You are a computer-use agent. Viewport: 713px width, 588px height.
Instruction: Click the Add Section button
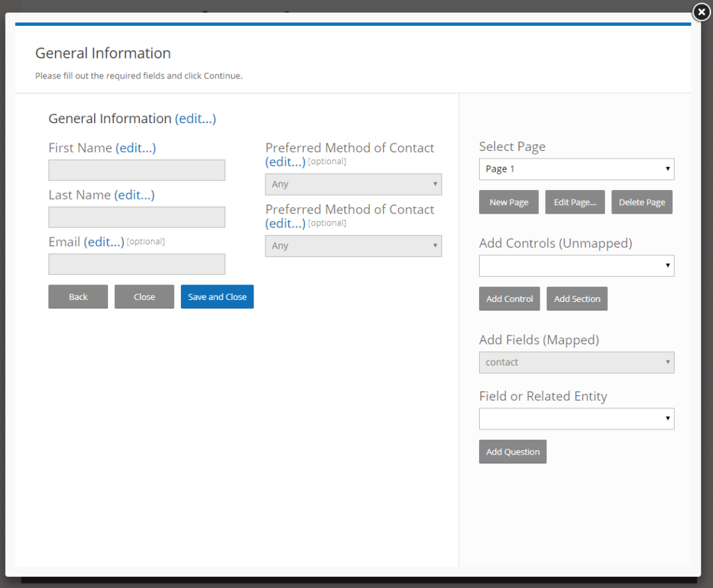577,299
